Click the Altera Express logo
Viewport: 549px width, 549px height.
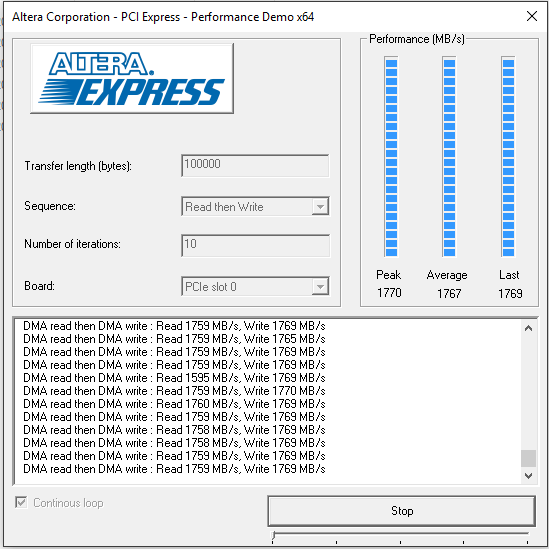click(x=132, y=78)
